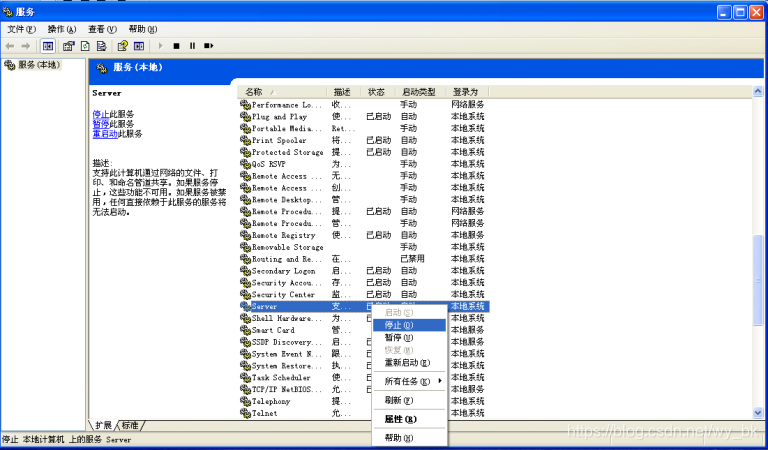The image size is (768, 450).
Task: Choose 属性(R) in the context menu
Action: (x=409, y=419)
